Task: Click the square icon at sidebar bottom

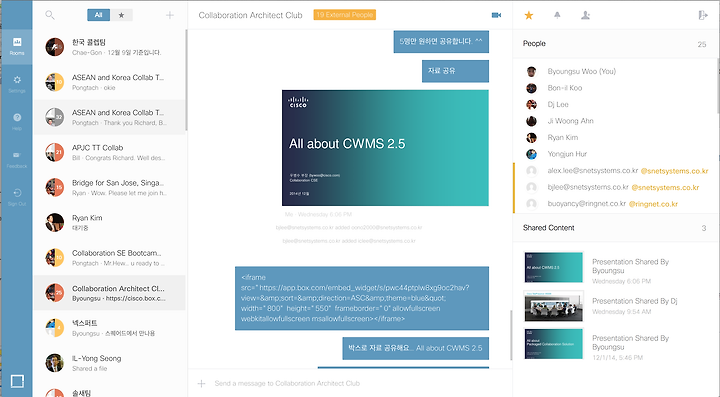Action: 17,381
